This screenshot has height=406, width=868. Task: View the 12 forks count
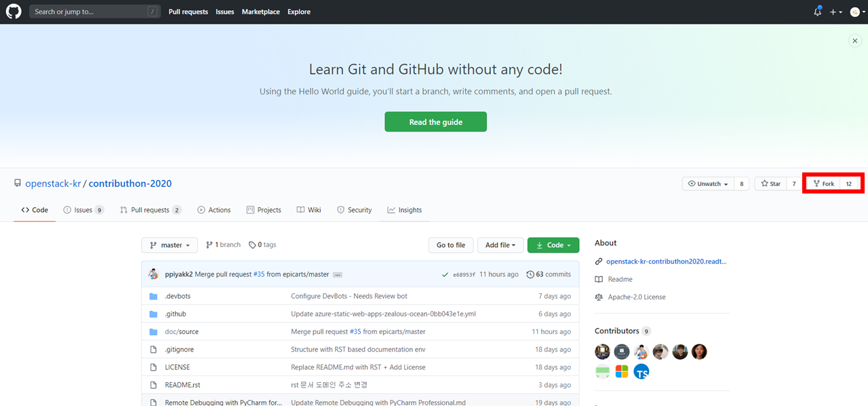pyautogui.click(x=849, y=184)
